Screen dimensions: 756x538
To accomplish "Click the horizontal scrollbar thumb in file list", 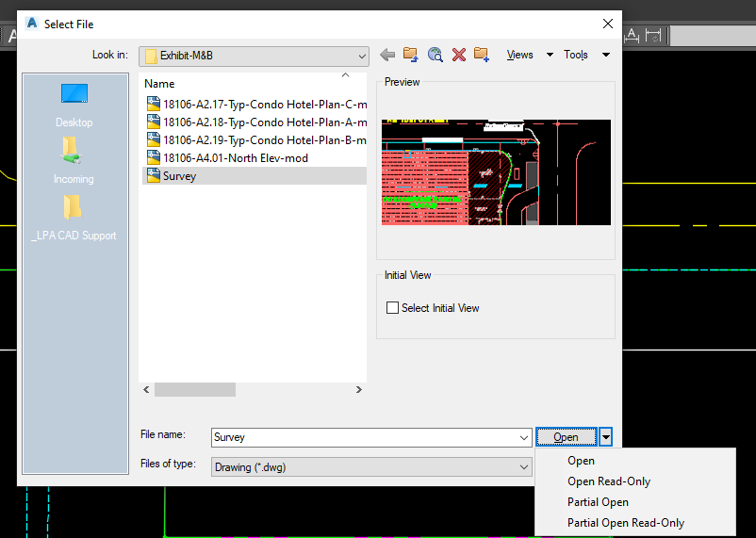I will pos(195,389).
